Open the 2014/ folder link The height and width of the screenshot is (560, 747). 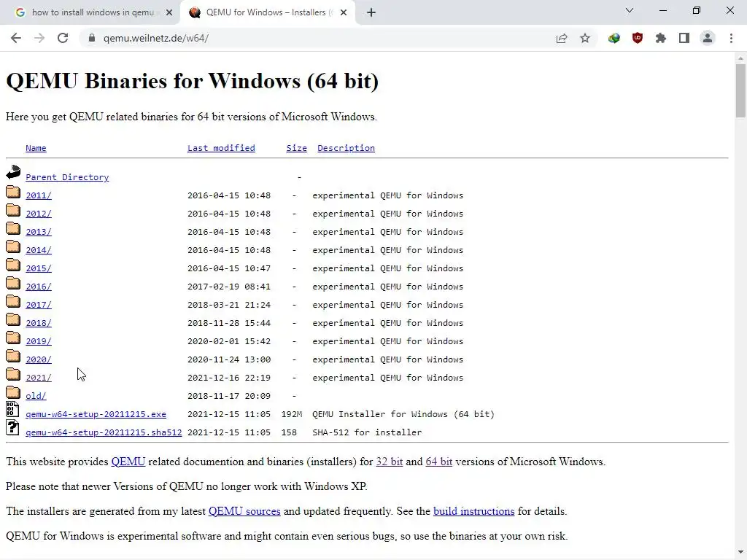coord(39,250)
